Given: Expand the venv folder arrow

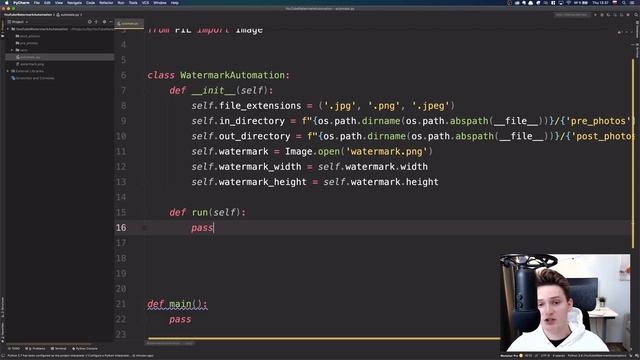Looking at the screenshot, I should click(12, 50).
